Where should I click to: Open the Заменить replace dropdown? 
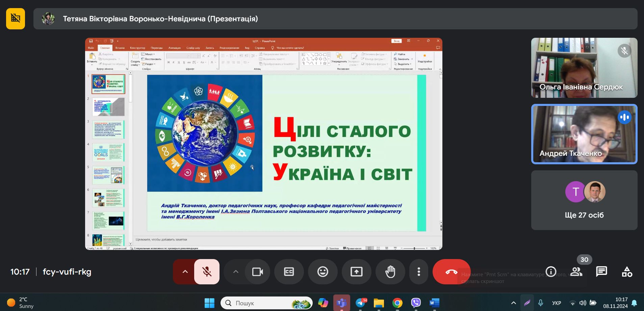(x=403, y=59)
